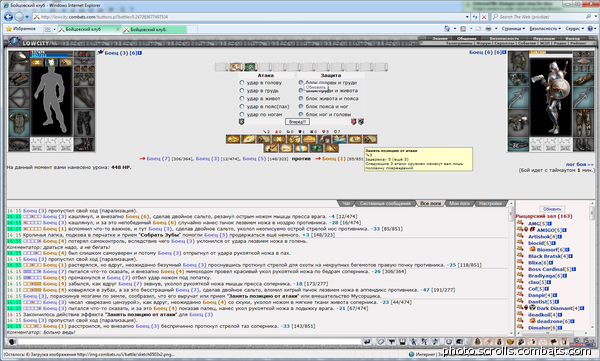
Task: Use the green glowing skill icon in second row
Action: click(316, 148)
